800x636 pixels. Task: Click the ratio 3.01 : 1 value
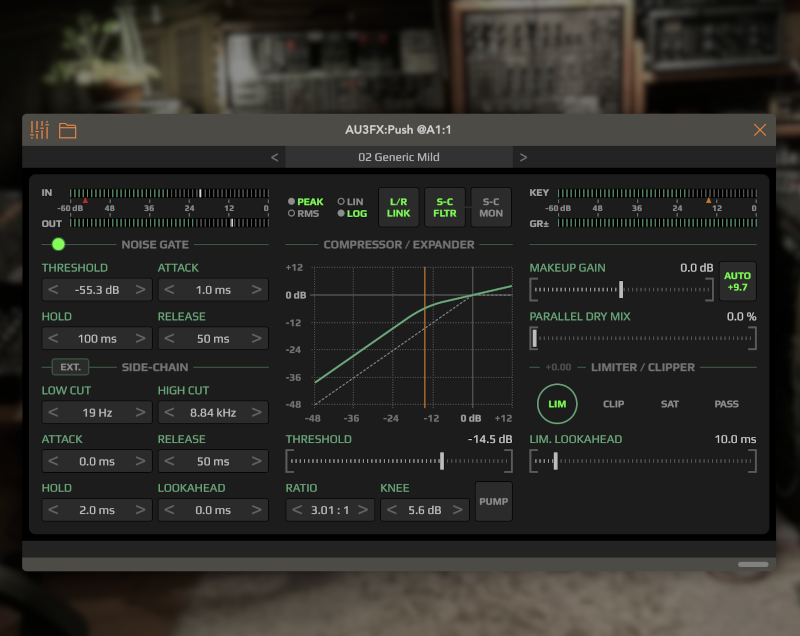point(330,510)
